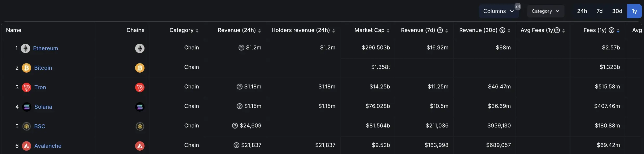Click the Avalanche logo beside its name
Image resolution: width=644 pixels, height=154 pixels.
[26, 146]
